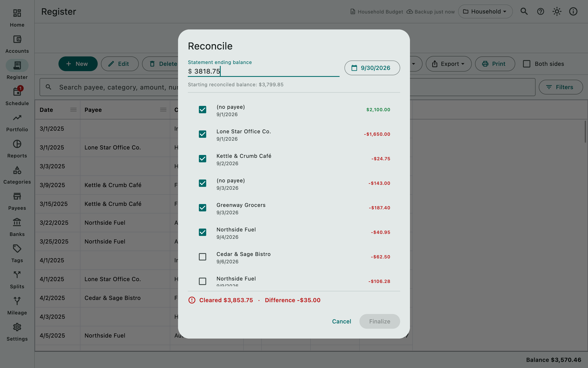588x368 pixels.
Task: Uncheck Lone Star Office Co. -$1,650.00
Action: coord(202,134)
